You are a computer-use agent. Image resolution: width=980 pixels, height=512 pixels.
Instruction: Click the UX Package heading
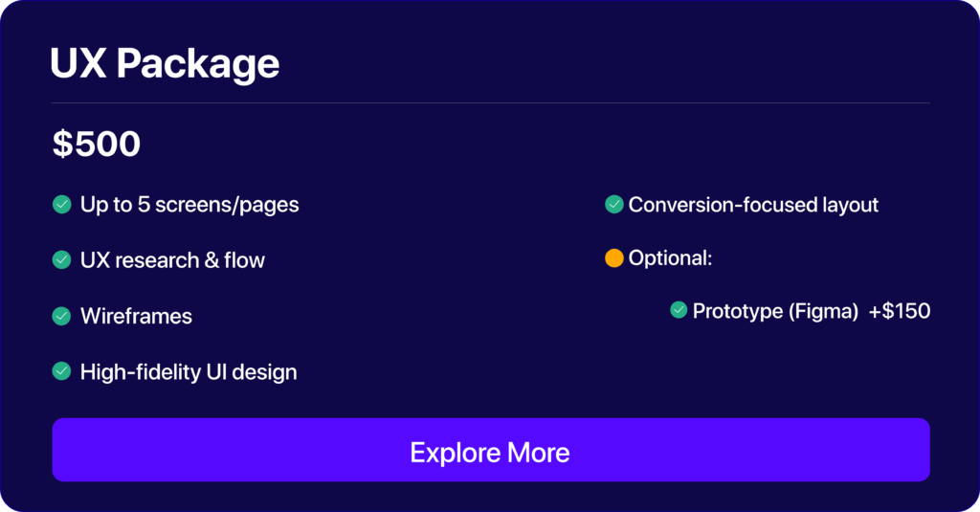[165, 64]
